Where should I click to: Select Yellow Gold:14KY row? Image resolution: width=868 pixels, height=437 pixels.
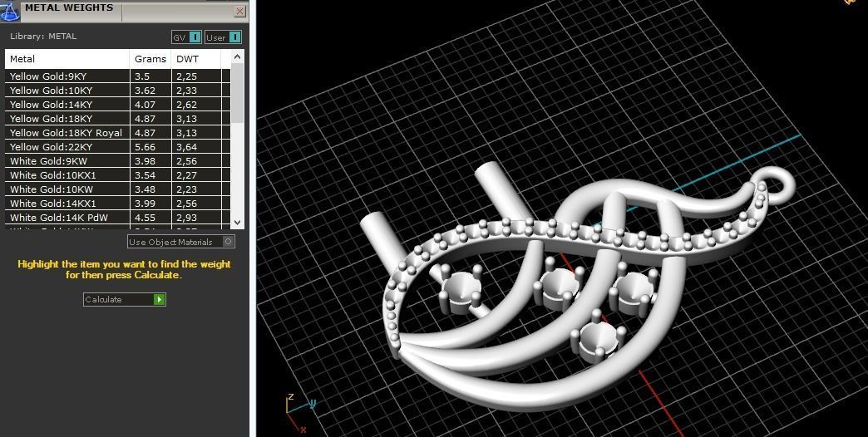117,105
